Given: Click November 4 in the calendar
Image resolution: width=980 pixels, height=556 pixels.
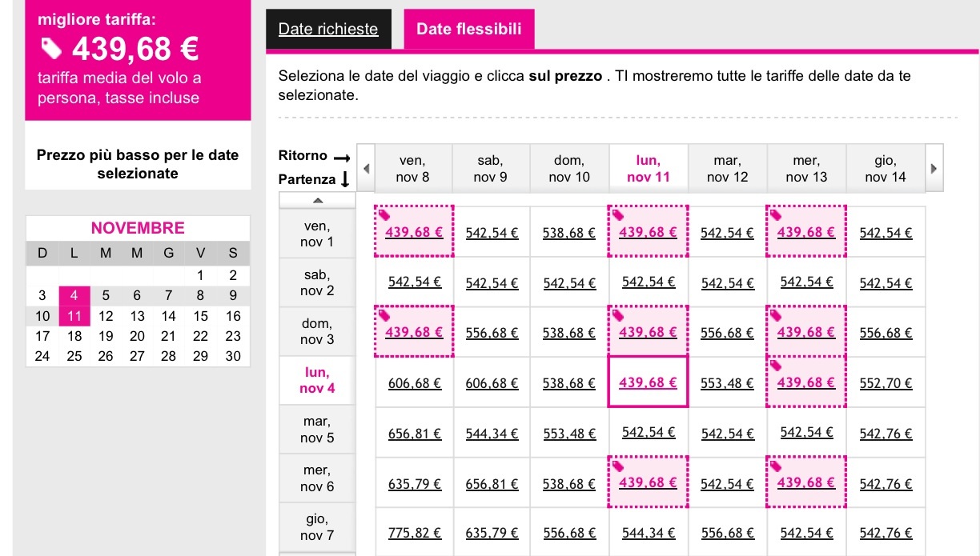Looking at the screenshot, I should coord(74,294).
